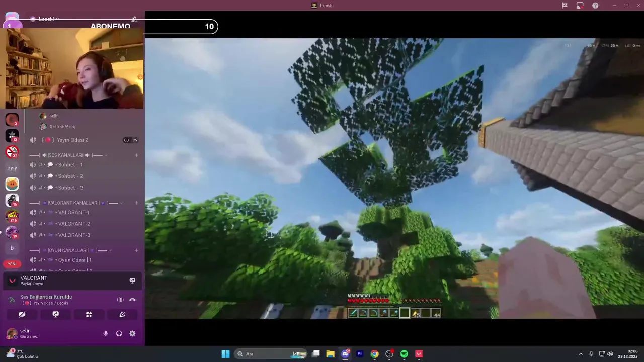
Task: Open Ses Bağlantısı Kuruldu connection details
Action: pyautogui.click(x=46, y=297)
